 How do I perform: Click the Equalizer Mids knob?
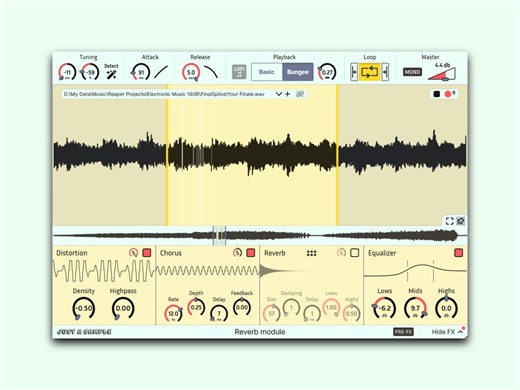415,308
